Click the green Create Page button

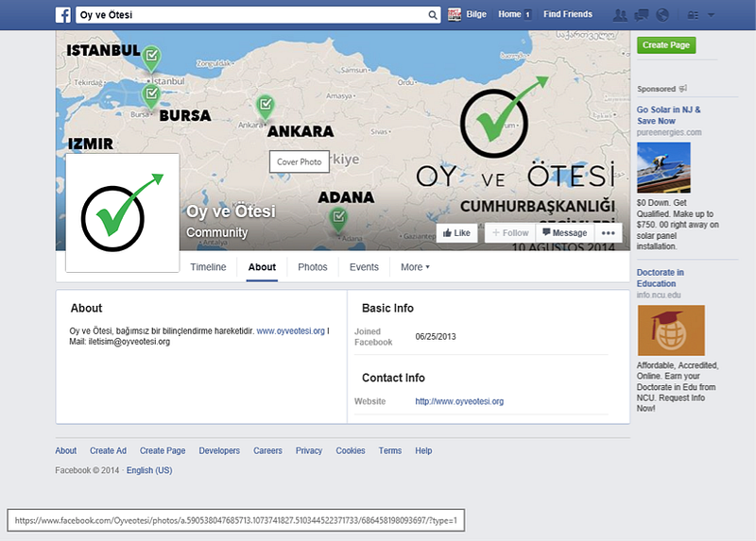666,44
